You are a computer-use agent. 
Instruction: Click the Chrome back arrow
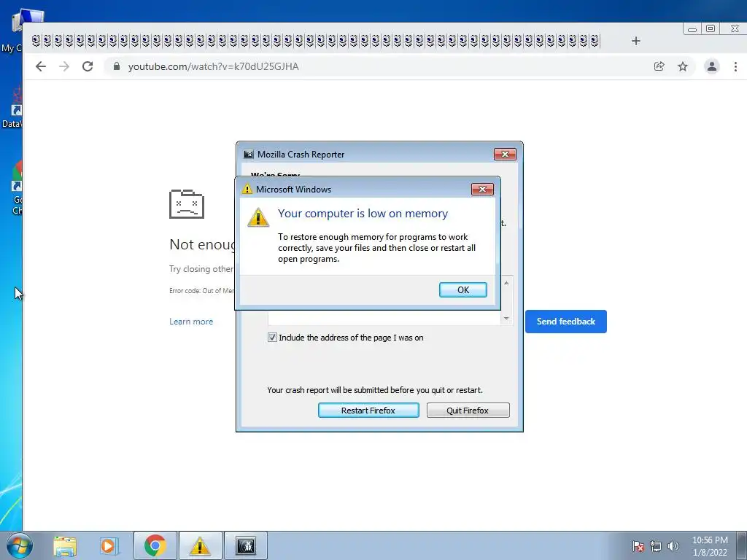tap(41, 66)
